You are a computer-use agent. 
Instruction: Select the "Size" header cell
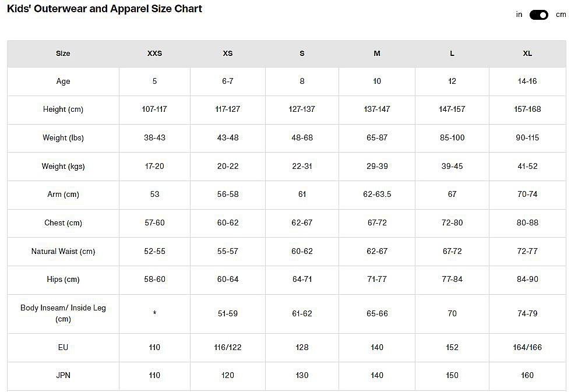coord(63,53)
